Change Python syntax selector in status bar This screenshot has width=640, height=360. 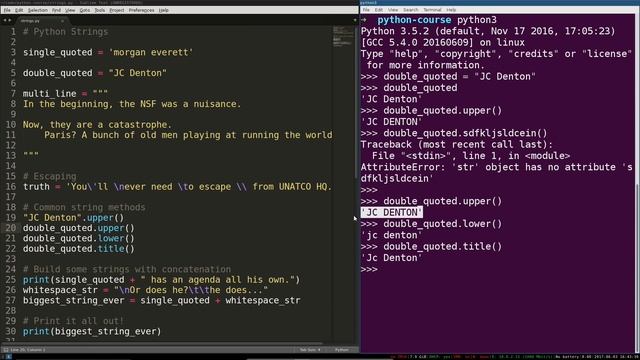[342, 350]
